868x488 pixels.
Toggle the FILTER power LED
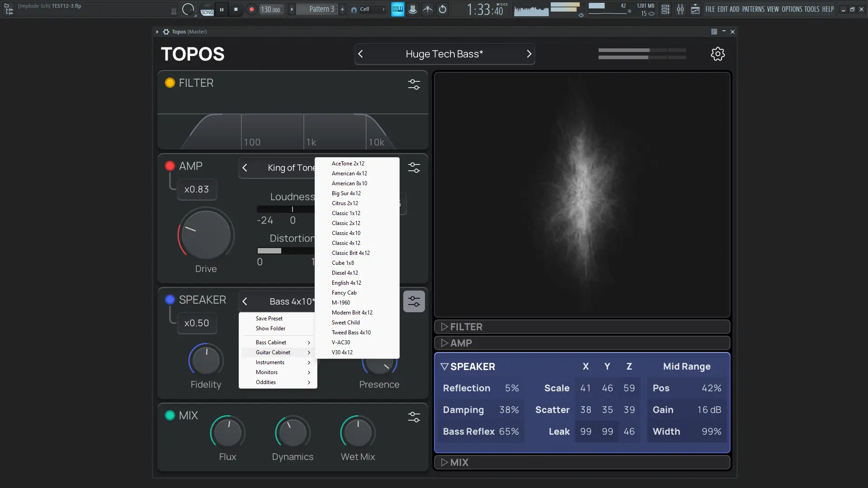coord(170,83)
